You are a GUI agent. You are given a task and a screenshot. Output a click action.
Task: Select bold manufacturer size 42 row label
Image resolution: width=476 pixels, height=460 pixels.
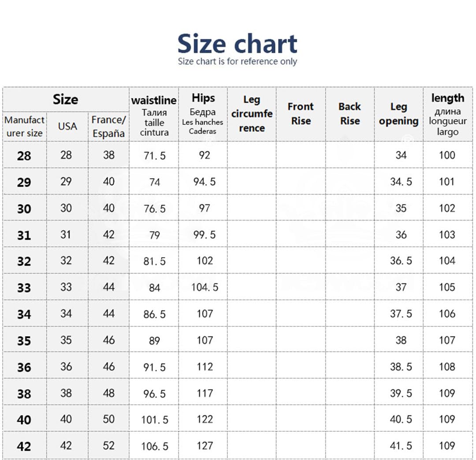point(24,446)
